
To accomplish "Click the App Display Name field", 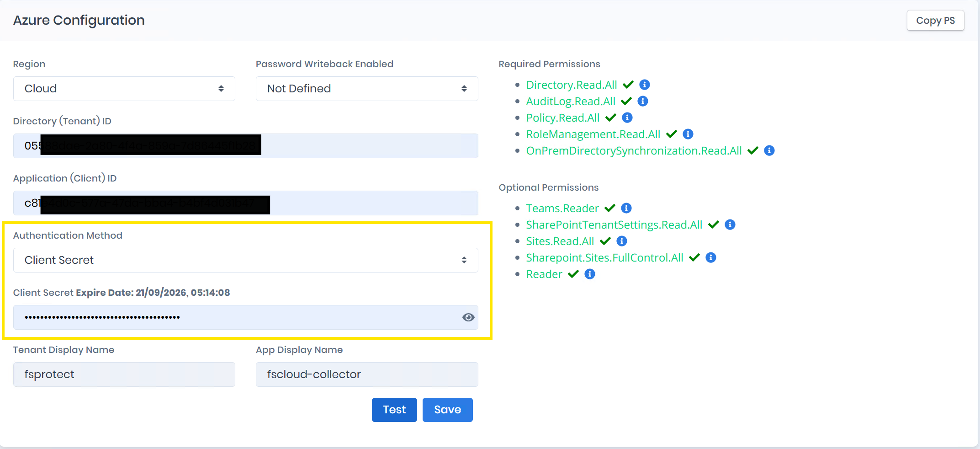I will [367, 374].
